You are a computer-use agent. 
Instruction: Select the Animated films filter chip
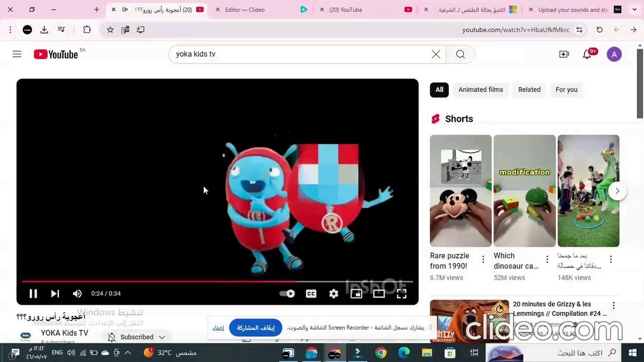tap(480, 89)
